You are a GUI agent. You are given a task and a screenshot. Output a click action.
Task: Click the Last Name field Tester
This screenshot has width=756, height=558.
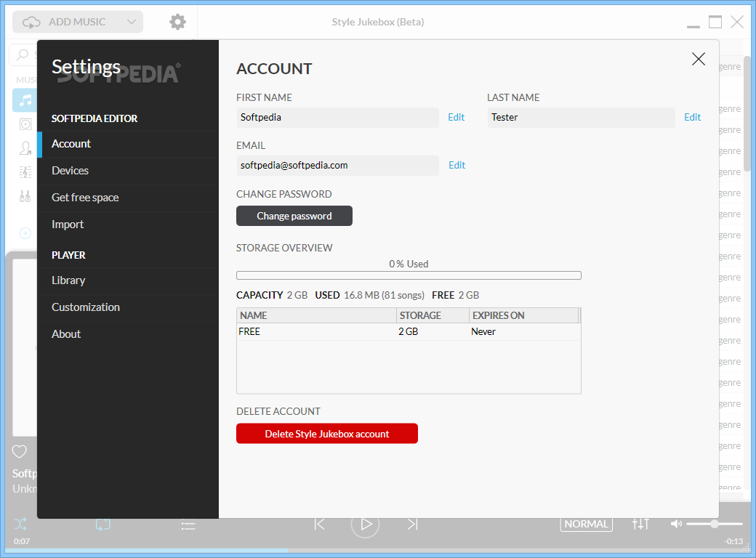(x=581, y=118)
